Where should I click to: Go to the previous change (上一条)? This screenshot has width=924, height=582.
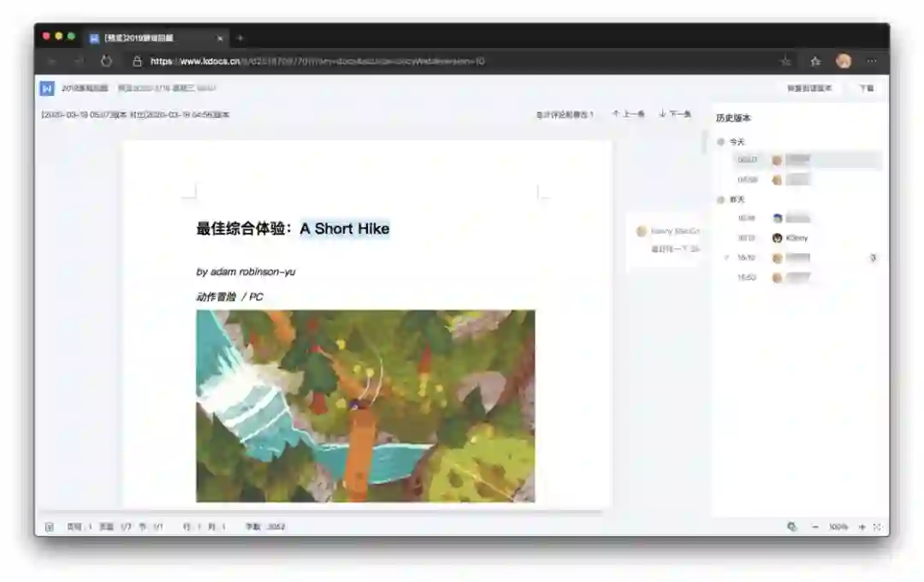click(x=628, y=114)
